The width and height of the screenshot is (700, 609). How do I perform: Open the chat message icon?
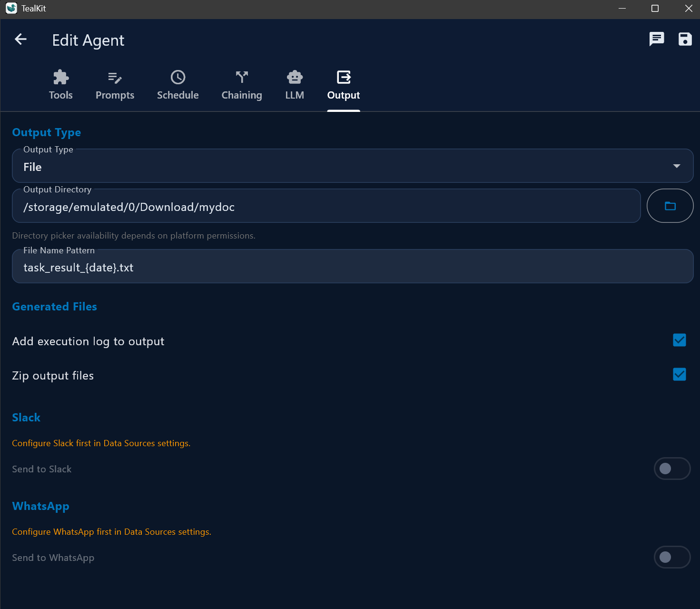coord(657,39)
